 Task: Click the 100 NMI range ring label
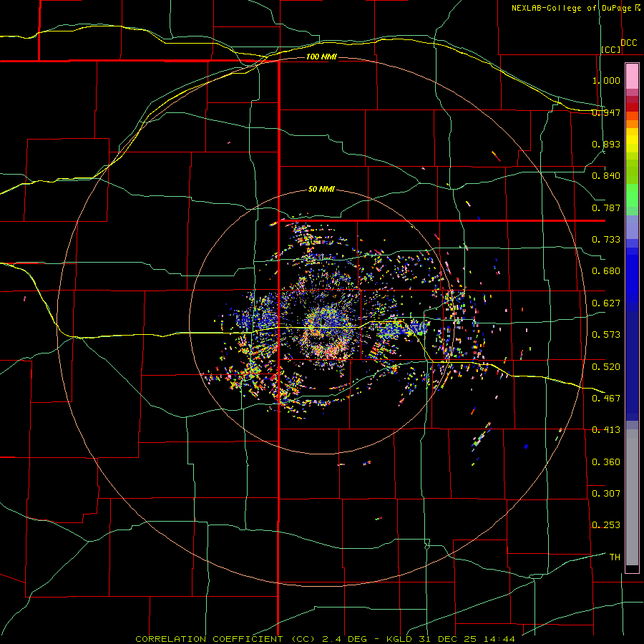321,57
